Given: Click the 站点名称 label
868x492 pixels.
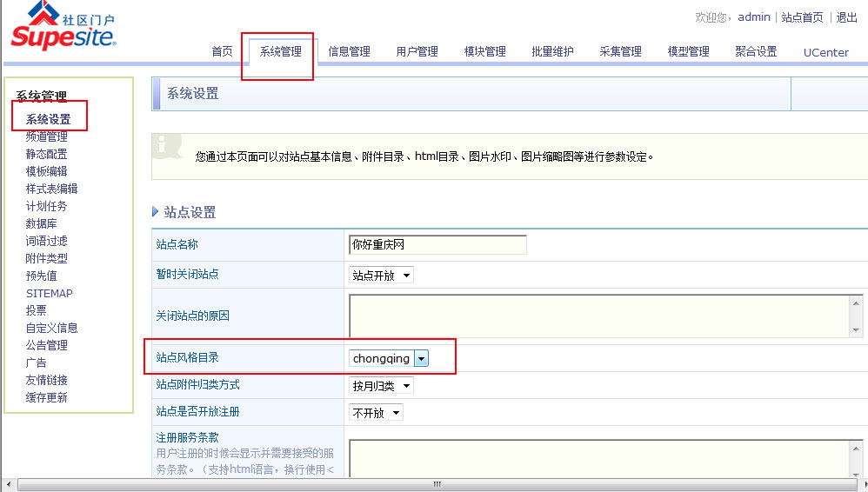Looking at the screenshot, I should pyautogui.click(x=177, y=244).
